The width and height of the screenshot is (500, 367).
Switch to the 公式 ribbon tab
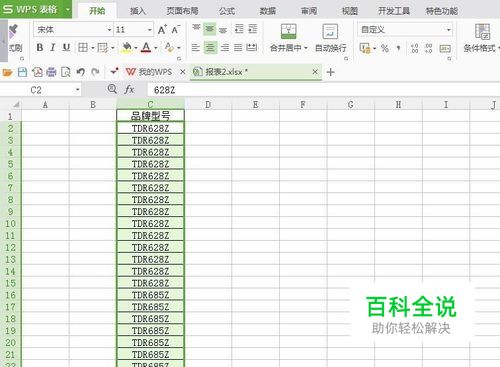click(x=227, y=11)
